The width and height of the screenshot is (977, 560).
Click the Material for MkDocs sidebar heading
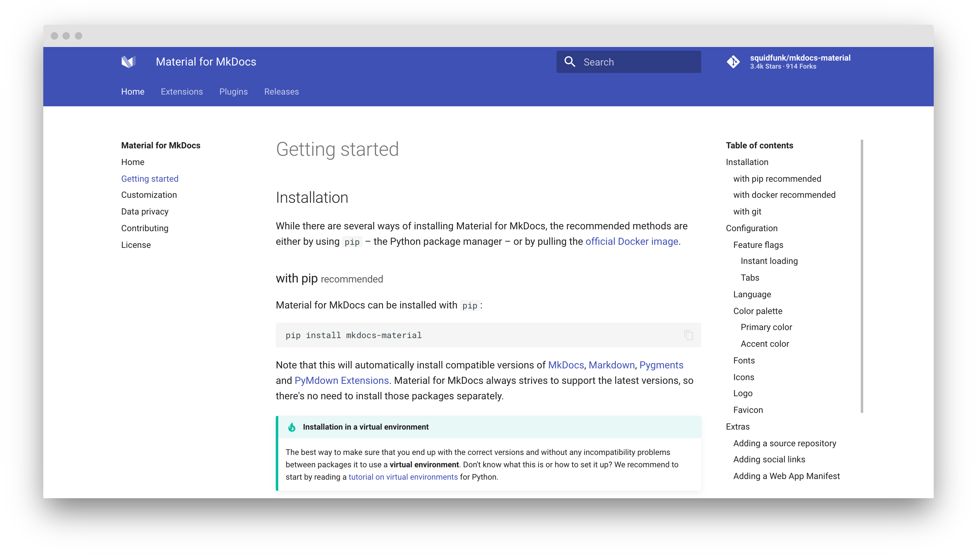161,145
